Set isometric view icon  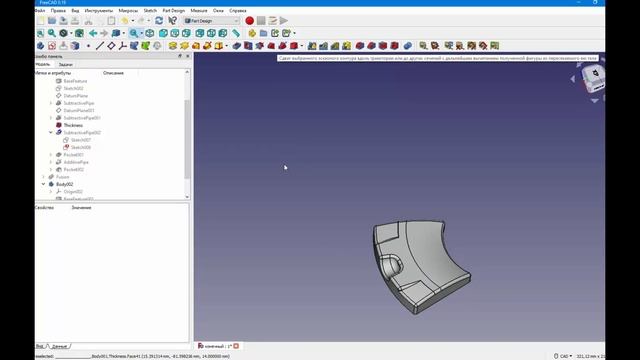point(150,33)
